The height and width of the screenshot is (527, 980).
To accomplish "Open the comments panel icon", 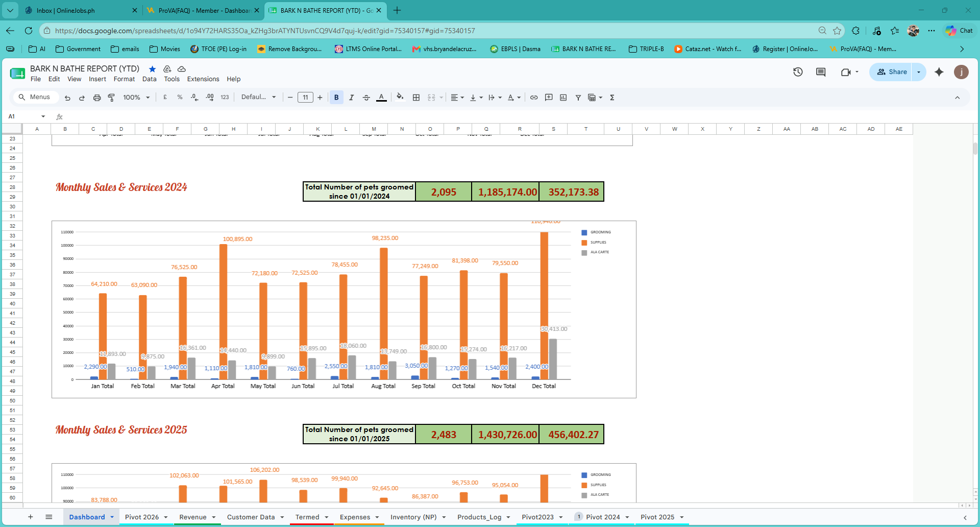I will [x=821, y=72].
